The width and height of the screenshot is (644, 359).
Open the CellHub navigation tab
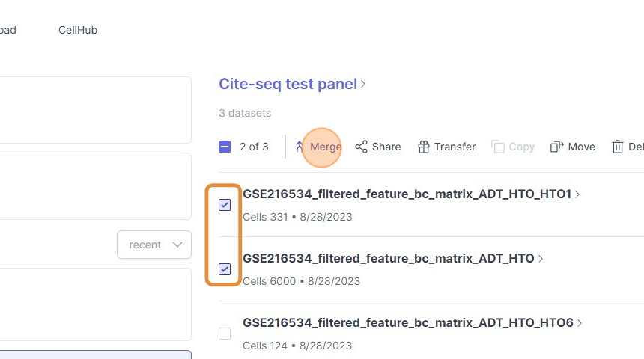click(78, 31)
